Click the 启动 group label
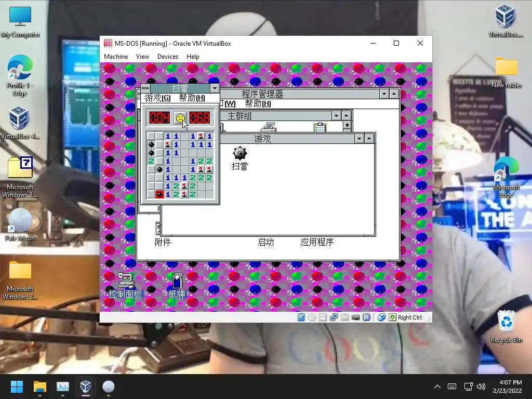 265,242
